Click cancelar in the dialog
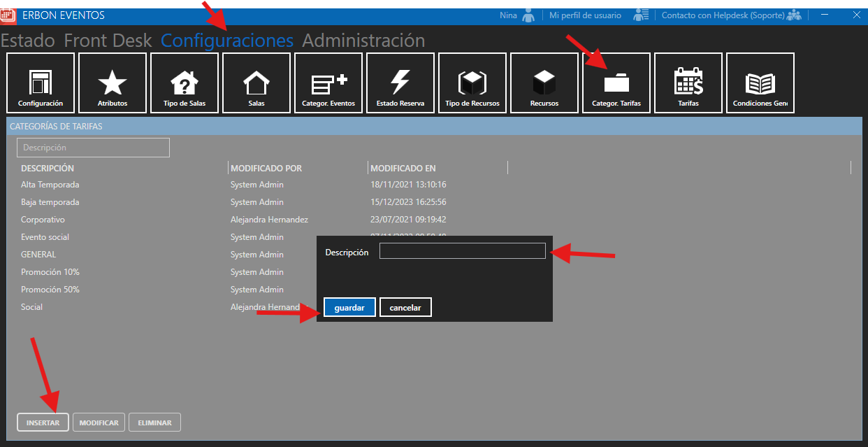This screenshot has width=868, height=447. tap(405, 308)
